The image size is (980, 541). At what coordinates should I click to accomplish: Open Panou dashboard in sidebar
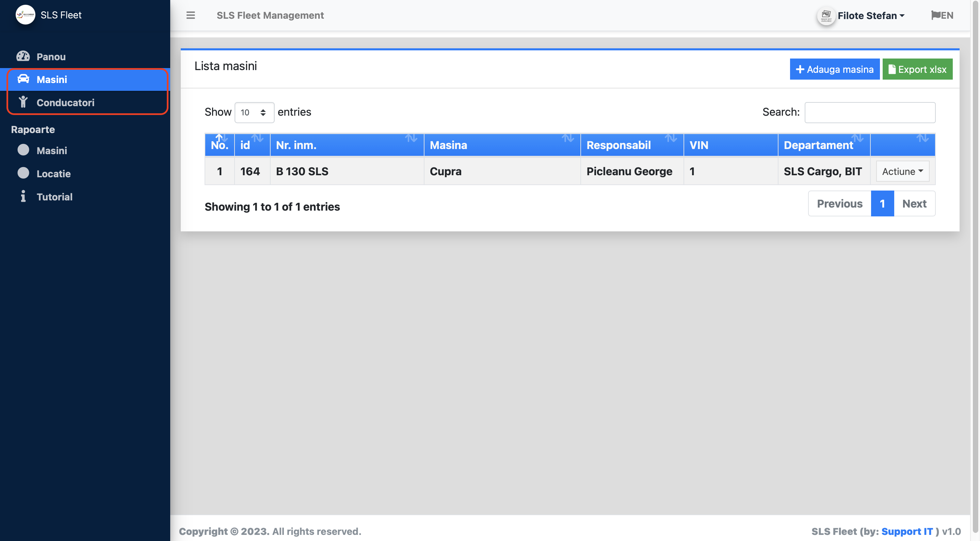click(51, 56)
